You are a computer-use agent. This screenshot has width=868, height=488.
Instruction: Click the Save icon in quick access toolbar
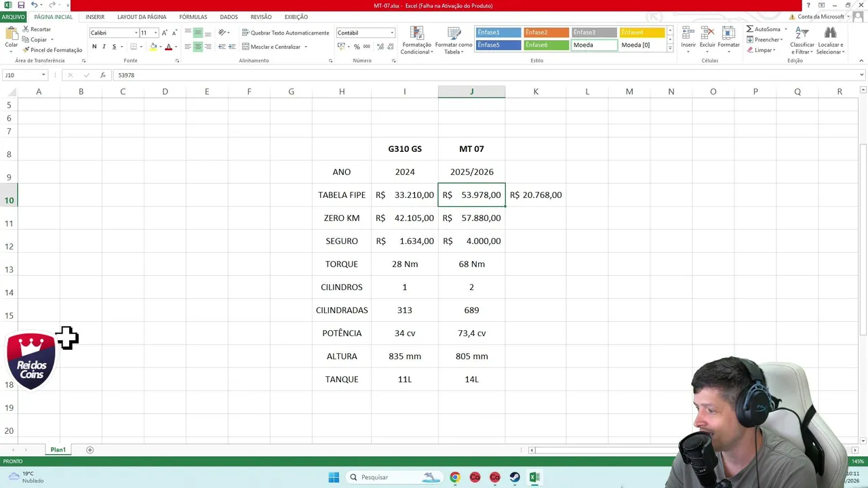point(21,5)
